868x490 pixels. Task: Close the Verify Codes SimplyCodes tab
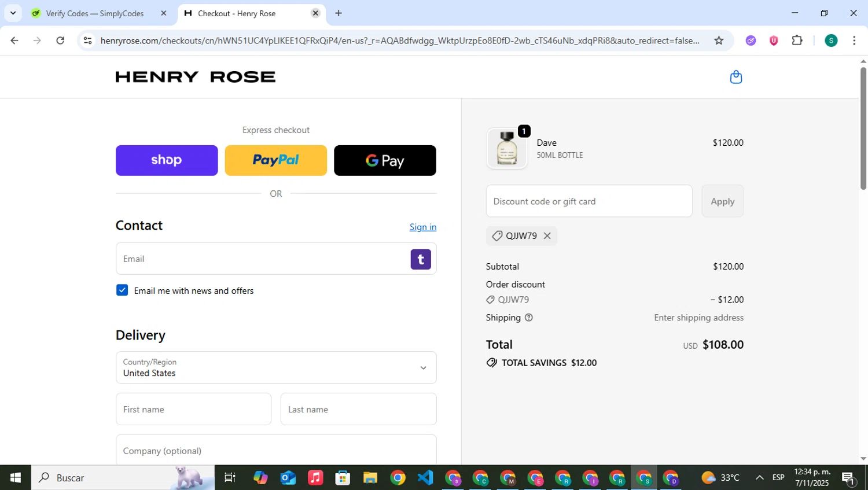(163, 13)
